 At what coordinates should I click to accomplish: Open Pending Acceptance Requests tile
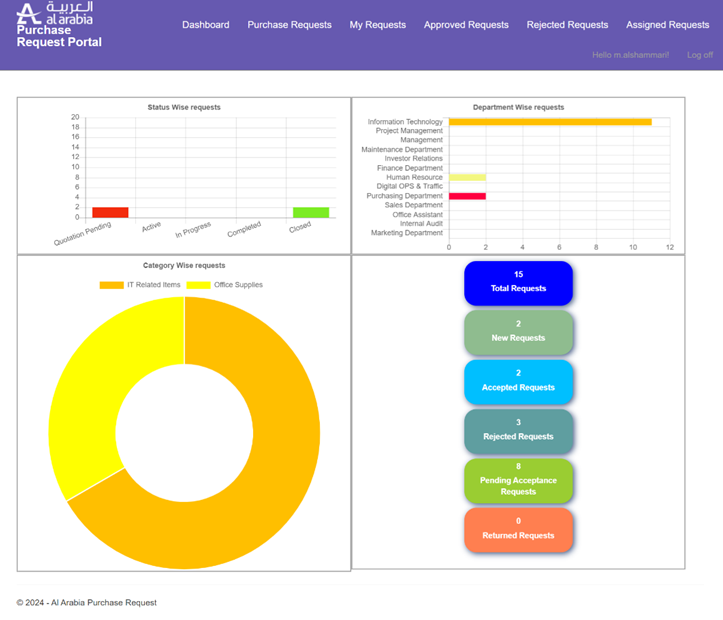[518, 480]
